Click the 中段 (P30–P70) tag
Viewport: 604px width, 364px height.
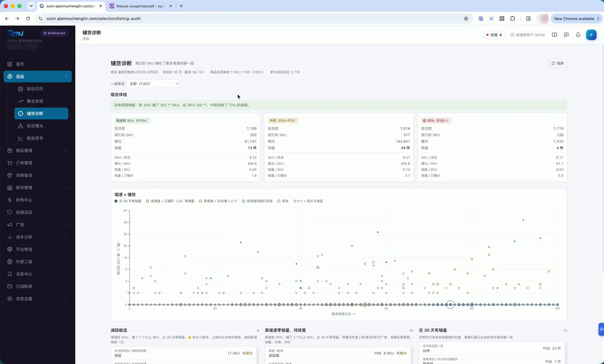coord(283,121)
